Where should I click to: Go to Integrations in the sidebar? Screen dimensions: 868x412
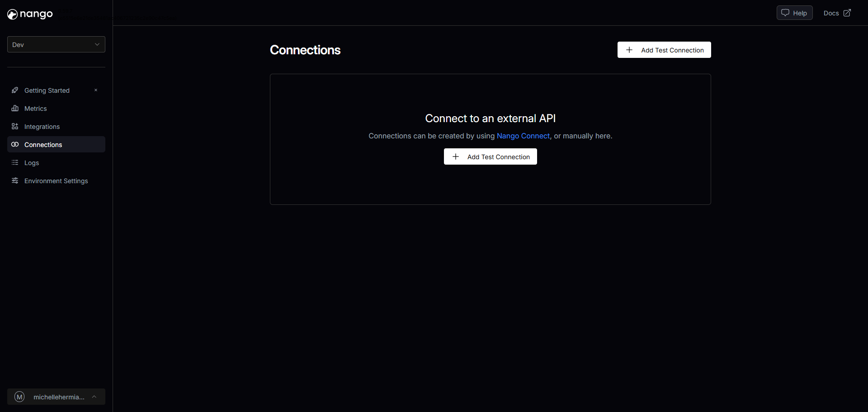coord(42,127)
